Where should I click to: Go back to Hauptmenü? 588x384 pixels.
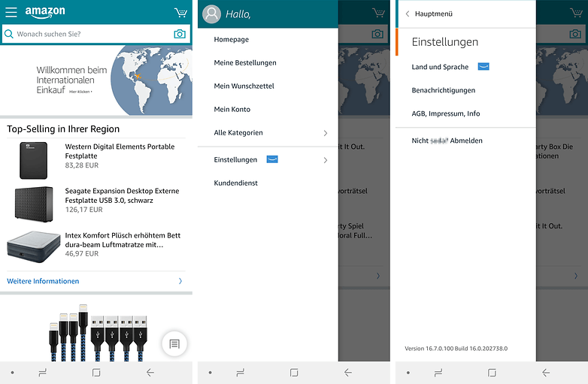coord(434,14)
